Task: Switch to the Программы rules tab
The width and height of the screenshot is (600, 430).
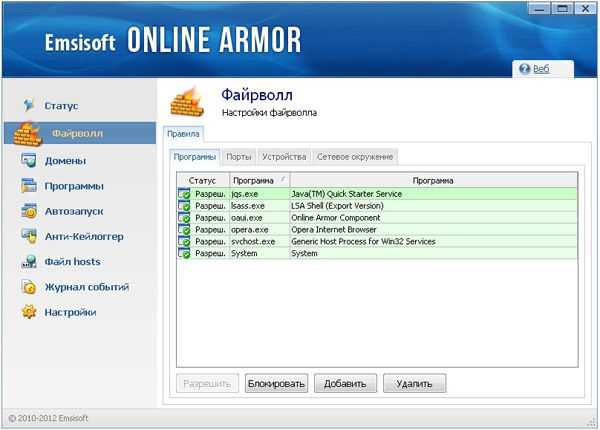Action: [x=194, y=157]
